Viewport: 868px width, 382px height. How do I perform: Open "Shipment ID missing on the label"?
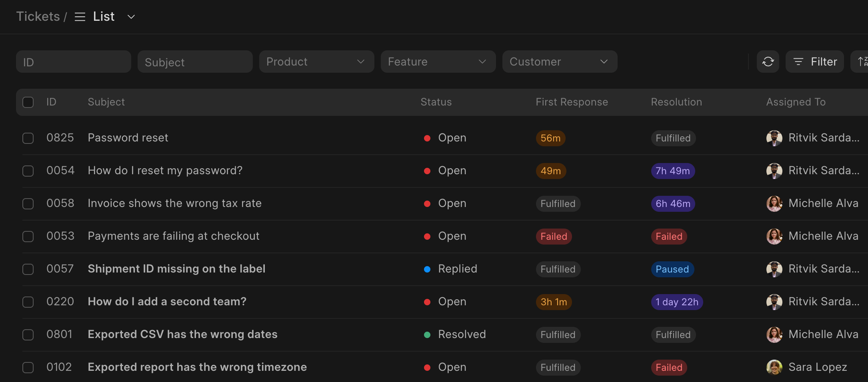[x=176, y=269]
